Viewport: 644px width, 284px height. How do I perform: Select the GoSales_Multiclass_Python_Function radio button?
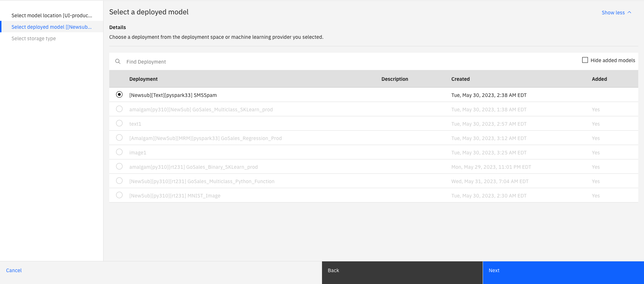tap(119, 181)
